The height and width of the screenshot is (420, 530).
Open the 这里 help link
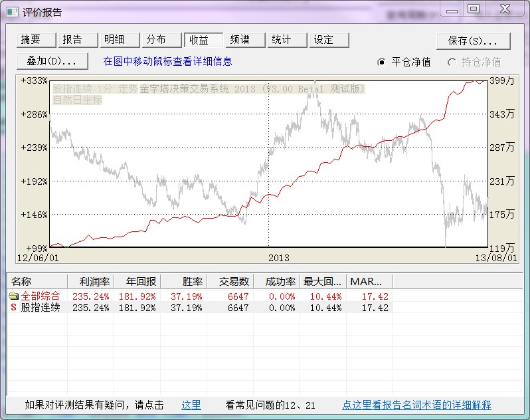(x=191, y=405)
